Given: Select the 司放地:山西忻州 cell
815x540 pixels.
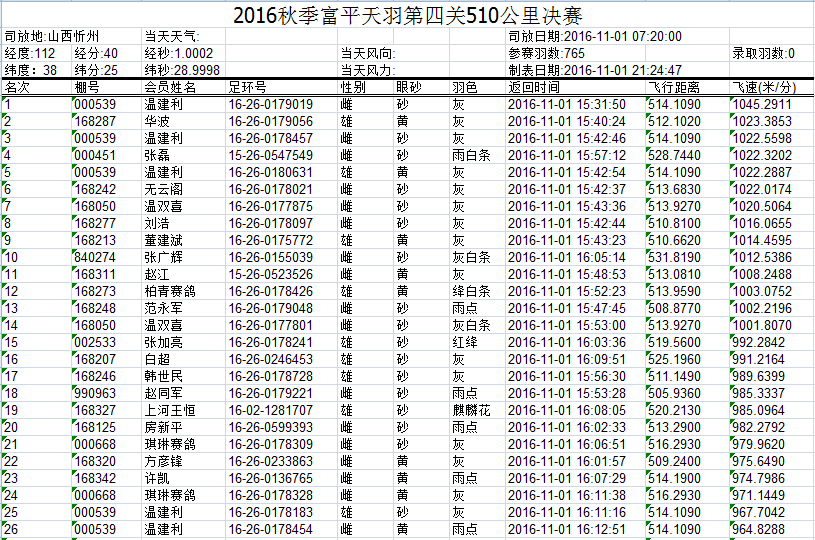Looking at the screenshot, I should click(x=45, y=36).
